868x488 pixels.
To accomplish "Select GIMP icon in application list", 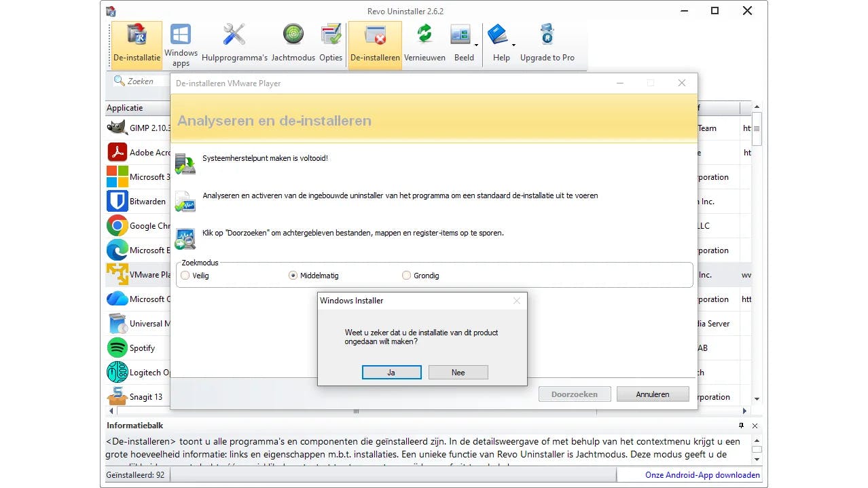I will pyautogui.click(x=117, y=128).
